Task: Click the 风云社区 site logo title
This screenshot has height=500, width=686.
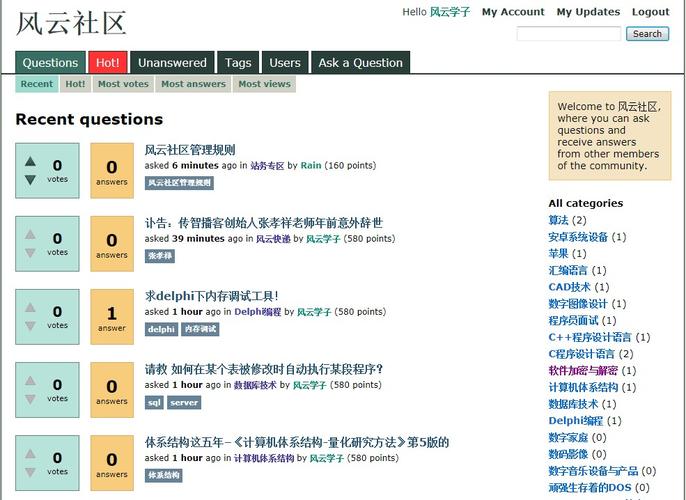Action: point(71,23)
